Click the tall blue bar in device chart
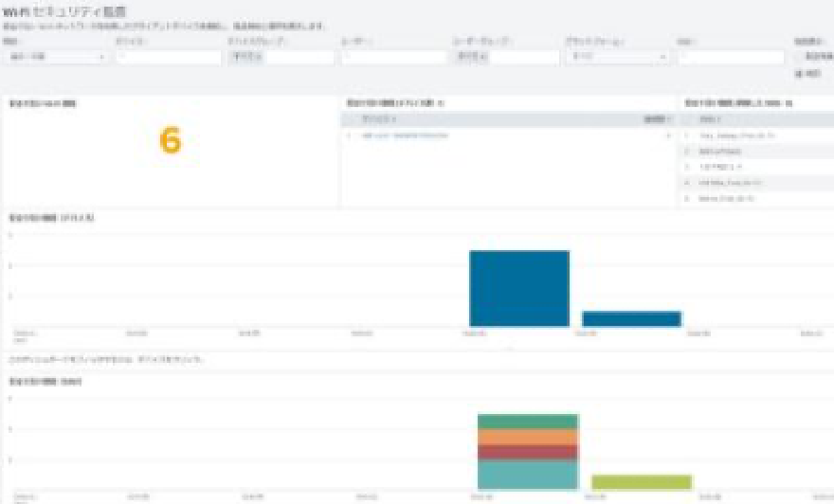Image resolution: width=834 pixels, height=504 pixels. click(x=519, y=288)
